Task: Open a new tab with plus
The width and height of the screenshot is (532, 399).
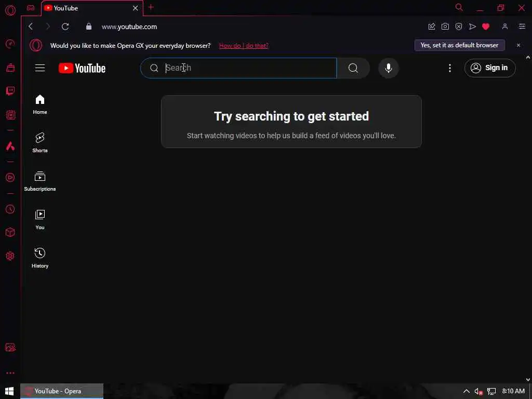Action: tap(151, 7)
